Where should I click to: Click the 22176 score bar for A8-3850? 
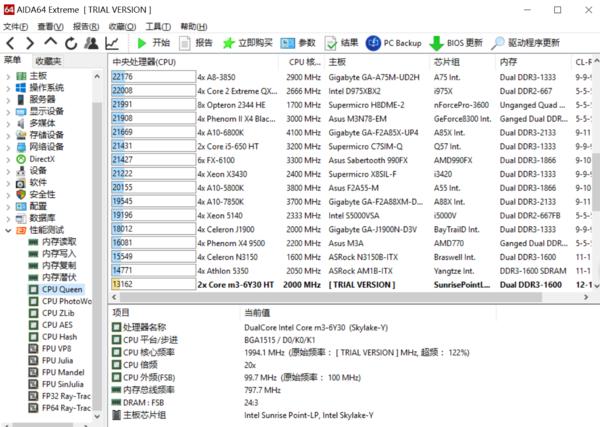(153, 77)
